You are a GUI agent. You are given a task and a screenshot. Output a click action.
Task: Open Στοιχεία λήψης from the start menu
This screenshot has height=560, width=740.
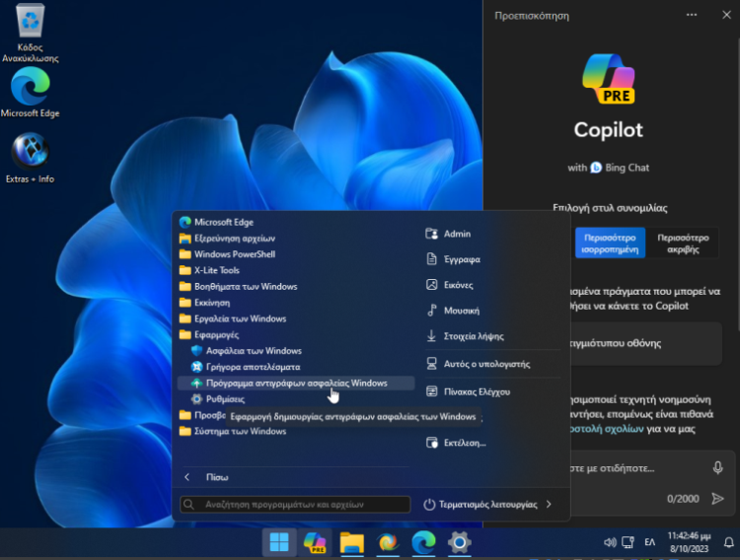[x=465, y=336]
